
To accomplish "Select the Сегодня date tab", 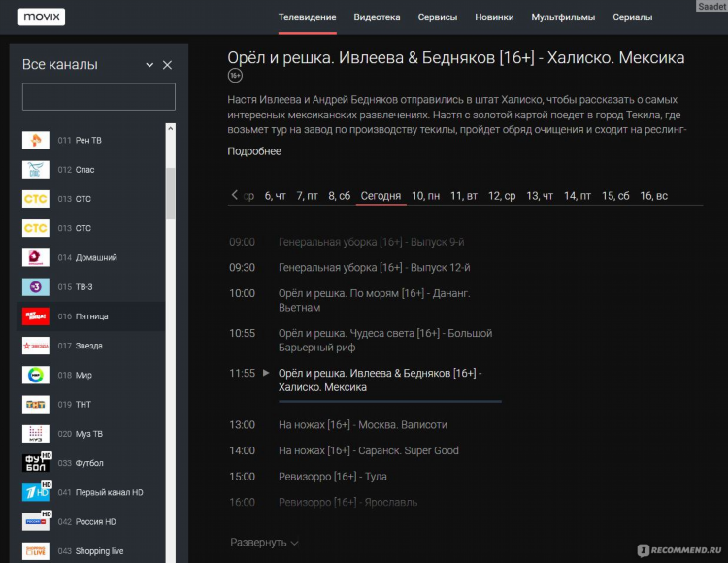I will point(381,196).
